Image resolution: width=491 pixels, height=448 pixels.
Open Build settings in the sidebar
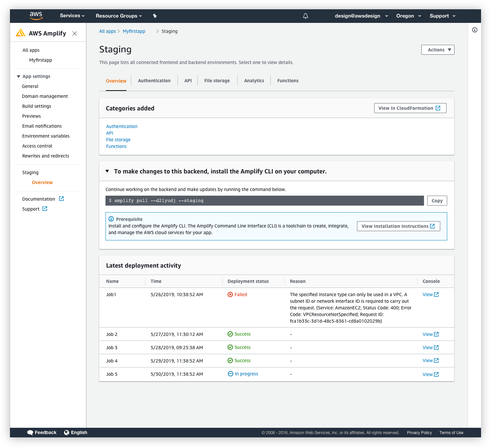pyautogui.click(x=36, y=106)
